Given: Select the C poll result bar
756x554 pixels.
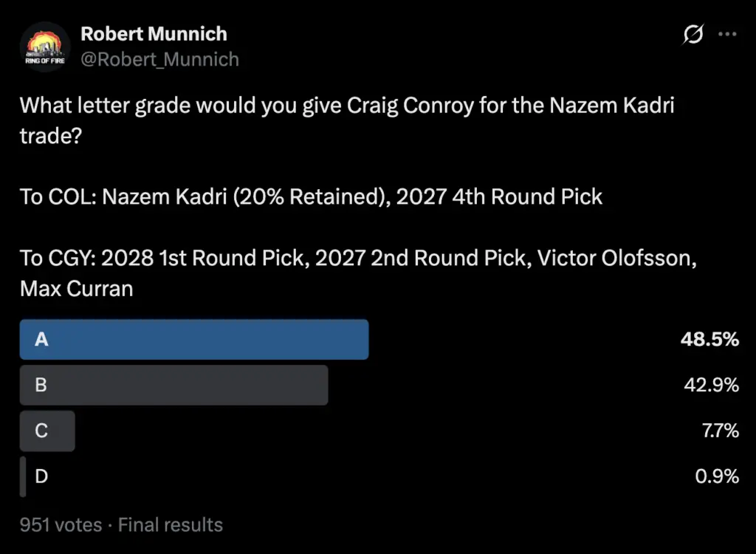Looking at the screenshot, I should 47,431.
